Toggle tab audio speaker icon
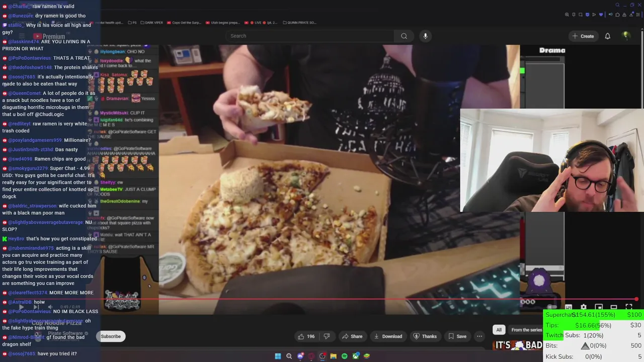Viewport: 644px width, 362px height. tap(611, 15)
